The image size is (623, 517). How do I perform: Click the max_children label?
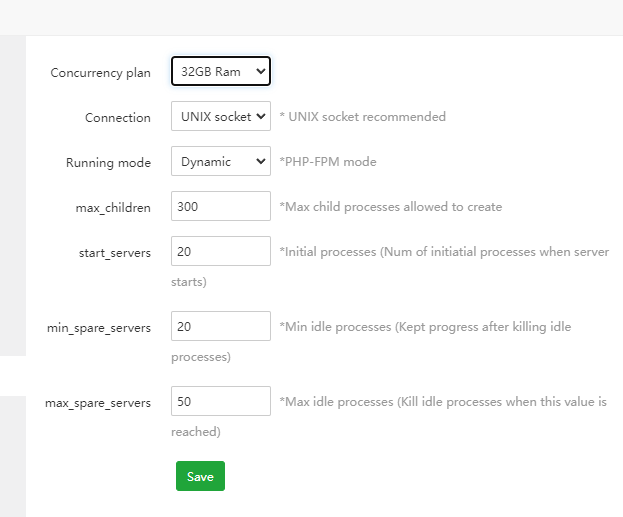click(112, 208)
